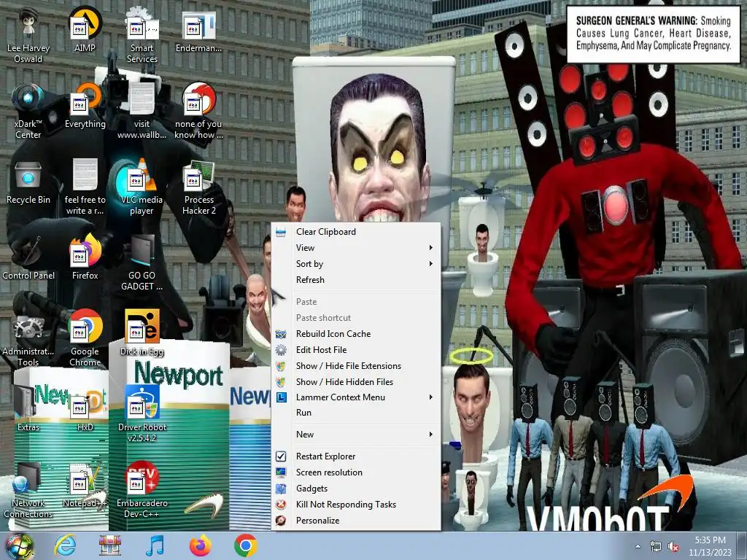Click the Windows Start orb
Screen dimensions: 747x560
tap(19, 545)
